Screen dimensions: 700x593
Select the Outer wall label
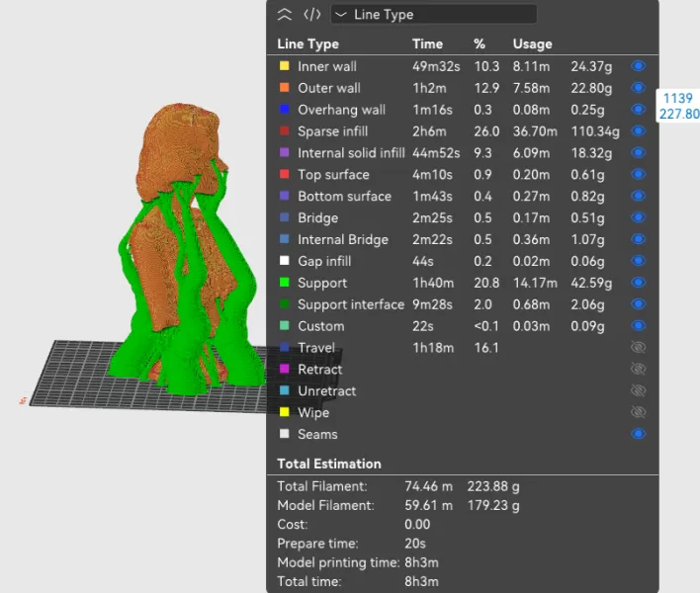(x=329, y=88)
